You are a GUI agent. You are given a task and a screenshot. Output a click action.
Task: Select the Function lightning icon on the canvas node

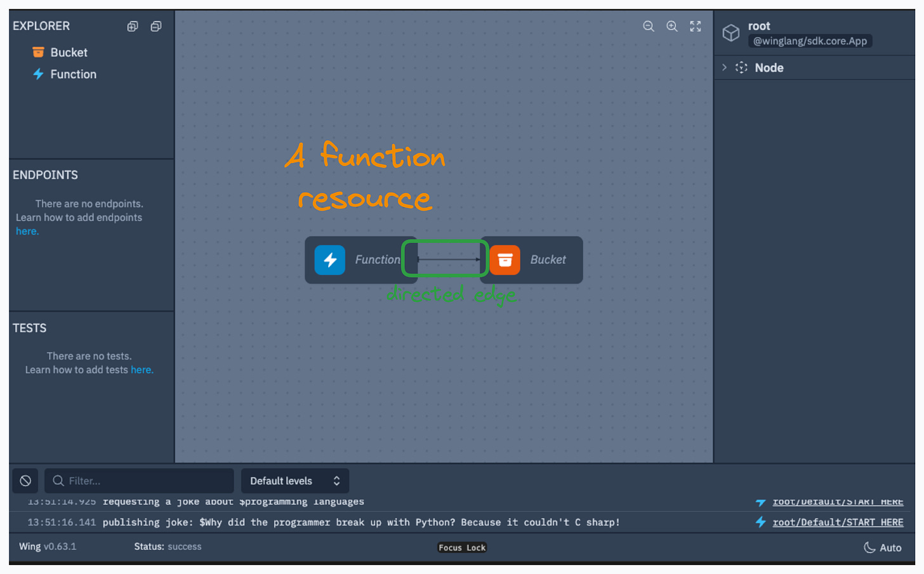coord(328,259)
